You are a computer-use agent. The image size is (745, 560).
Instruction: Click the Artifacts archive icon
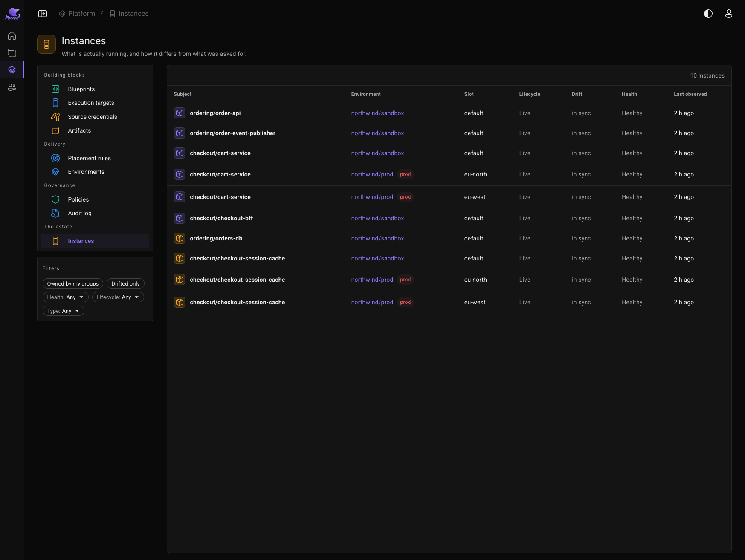click(55, 130)
